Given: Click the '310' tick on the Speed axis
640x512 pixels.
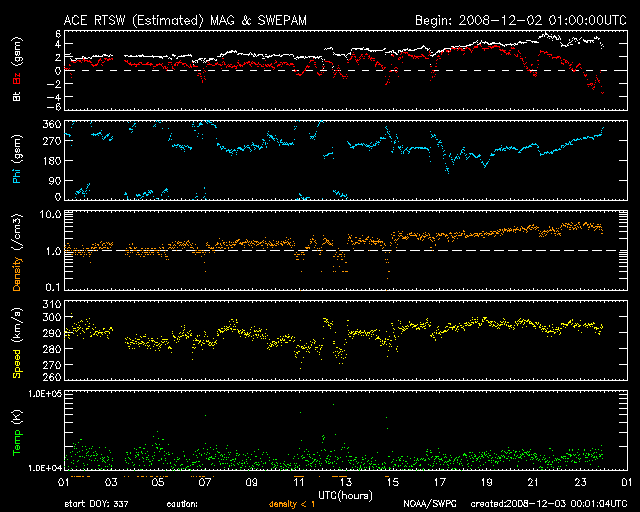Looking at the screenshot, I should [x=52, y=304].
